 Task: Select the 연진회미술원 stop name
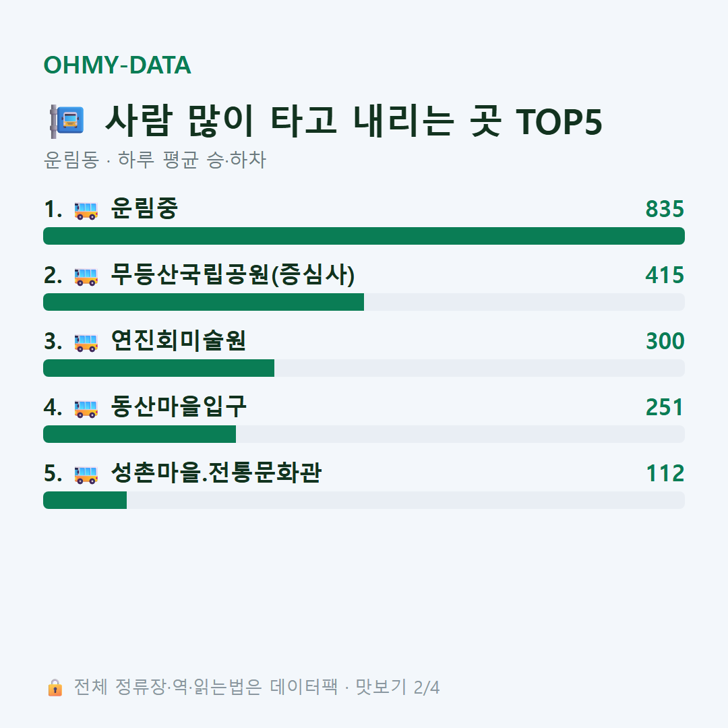[x=178, y=341]
